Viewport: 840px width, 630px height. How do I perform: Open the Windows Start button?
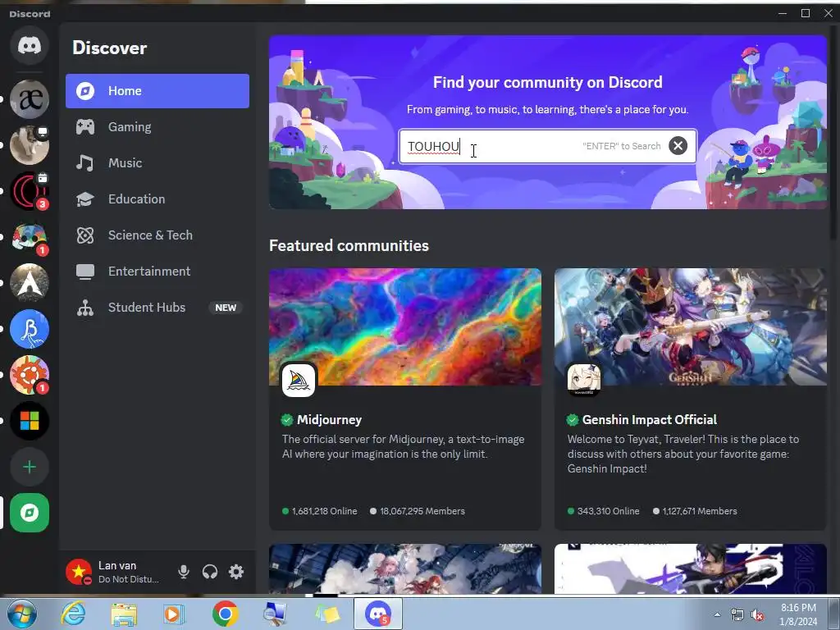point(21,614)
